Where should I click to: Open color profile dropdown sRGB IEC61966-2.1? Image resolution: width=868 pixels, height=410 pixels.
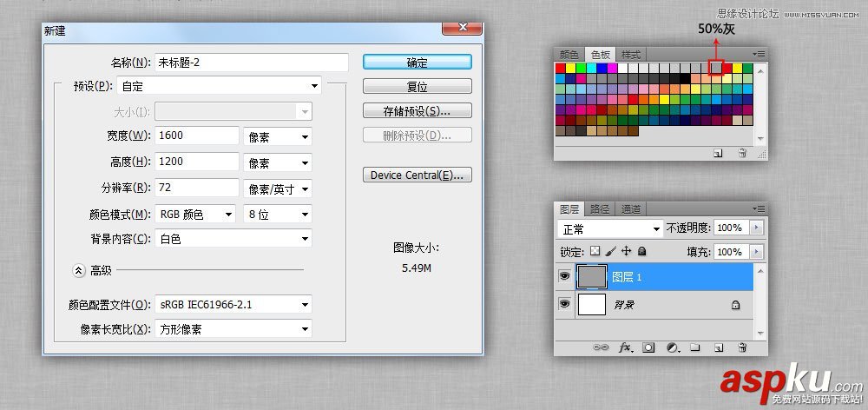click(233, 304)
